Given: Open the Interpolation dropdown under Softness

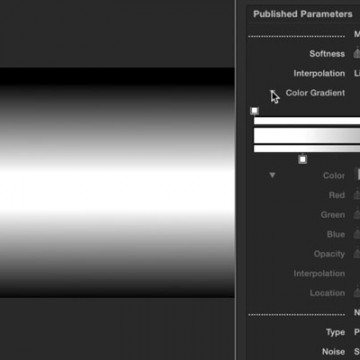Looking at the screenshot, I should 357,73.
